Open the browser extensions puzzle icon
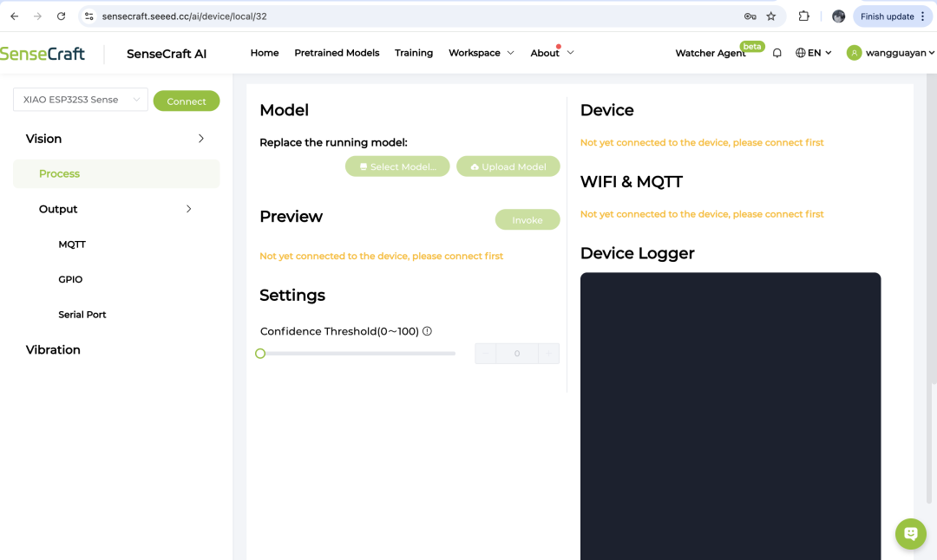 click(x=803, y=16)
